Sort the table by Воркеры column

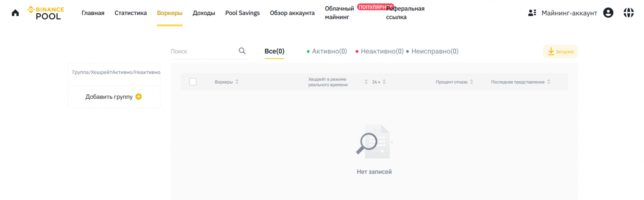[x=237, y=82]
